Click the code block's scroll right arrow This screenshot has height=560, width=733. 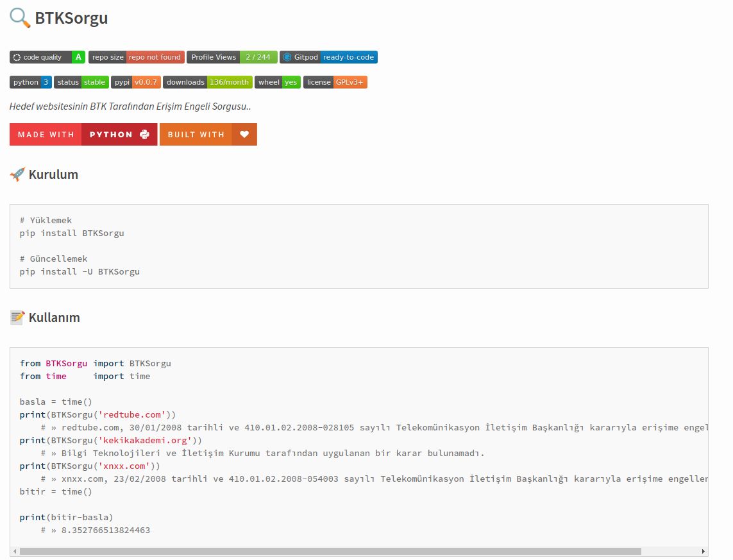click(x=703, y=552)
